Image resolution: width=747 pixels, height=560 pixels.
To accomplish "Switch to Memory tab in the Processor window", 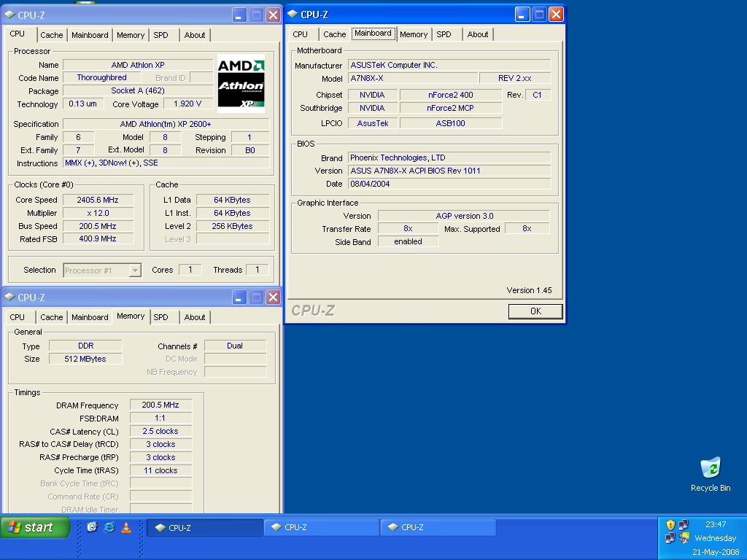I will click(131, 35).
